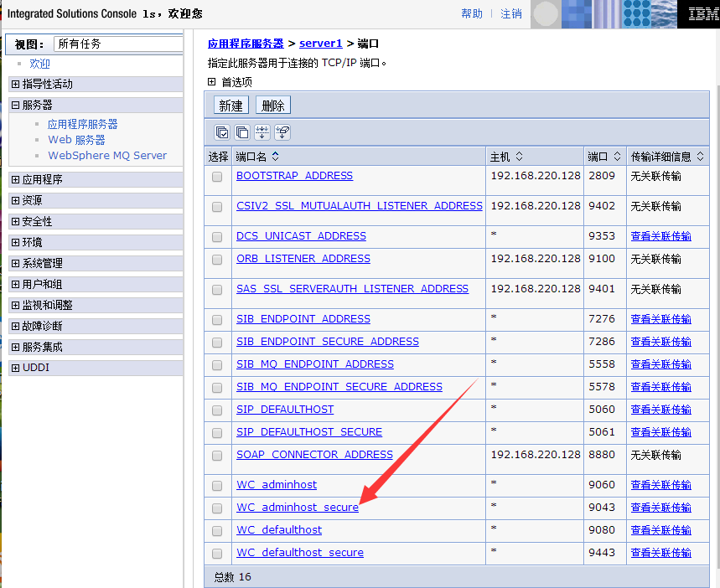Open the SIB_MQ_ENDPOINT_SECURE_ADDRESS link
This screenshot has height=588, width=720.
click(339, 387)
